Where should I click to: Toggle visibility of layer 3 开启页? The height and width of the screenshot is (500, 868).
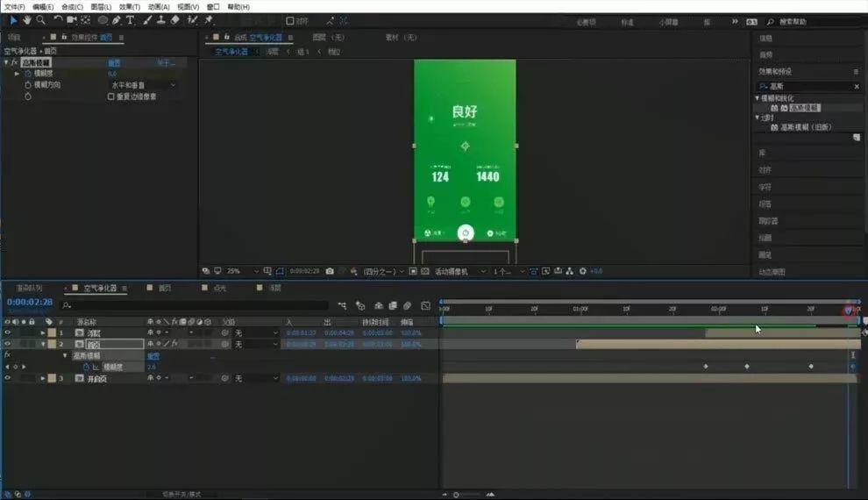coord(7,378)
